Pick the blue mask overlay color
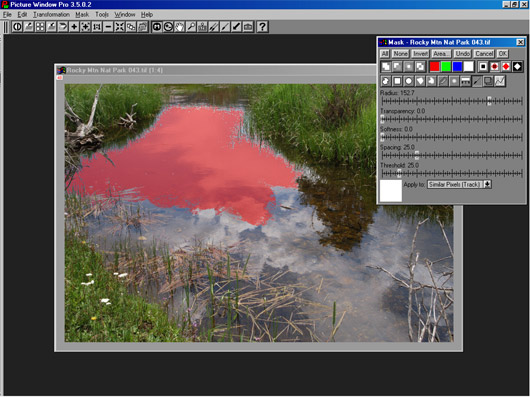 457,67
